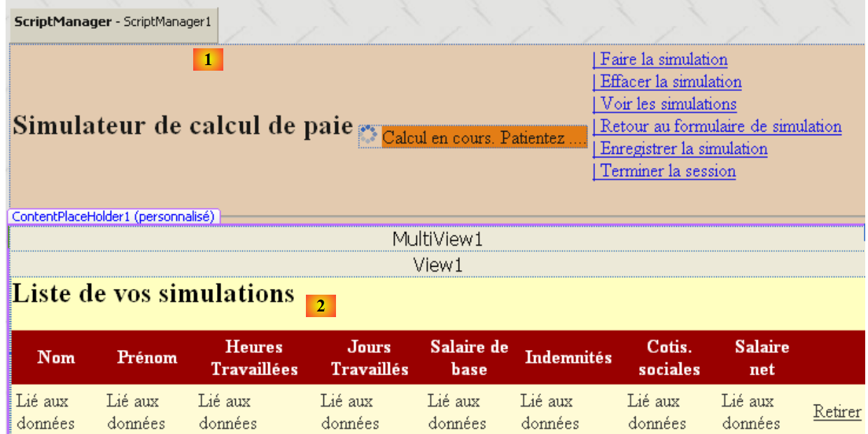The image size is (868, 434).
Task: Select the ScriptManager1 control tab
Action: (113, 22)
